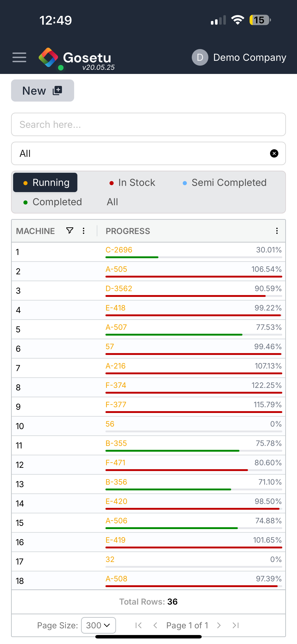Sort by the PROGRESS column header
This screenshot has height=644, width=297.
coord(128,231)
